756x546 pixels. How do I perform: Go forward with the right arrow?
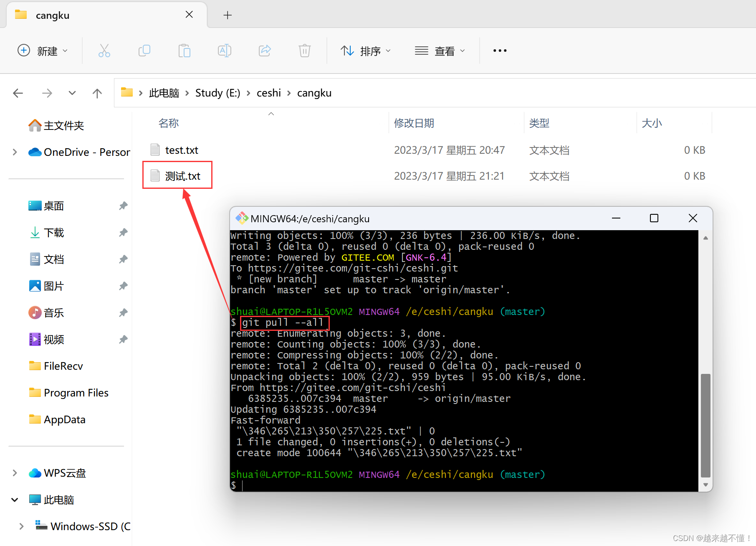pos(47,93)
